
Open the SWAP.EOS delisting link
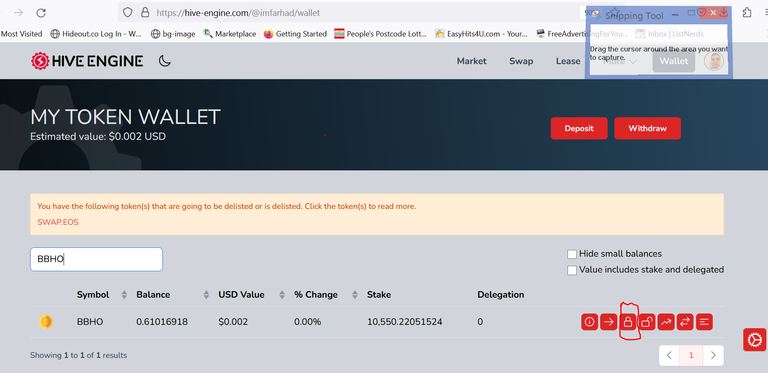point(58,222)
